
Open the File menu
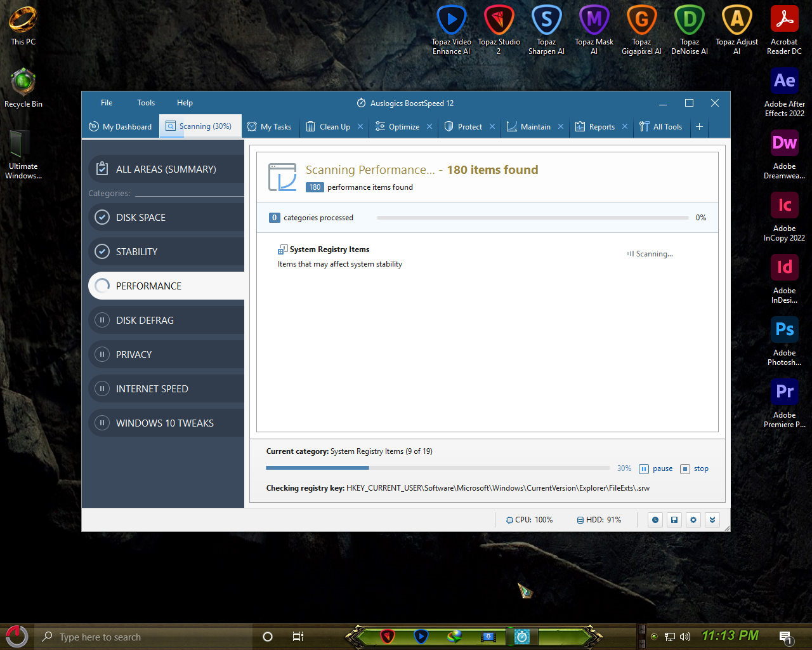pyautogui.click(x=107, y=103)
